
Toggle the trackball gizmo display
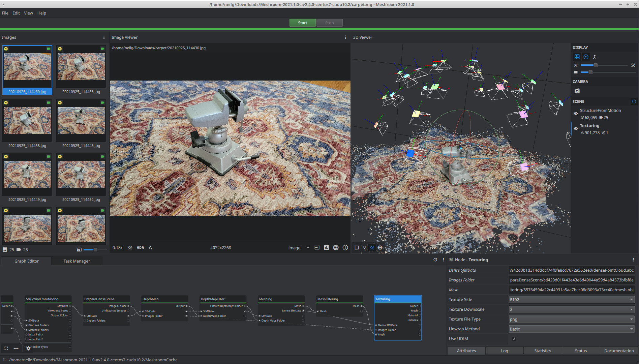click(586, 57)
